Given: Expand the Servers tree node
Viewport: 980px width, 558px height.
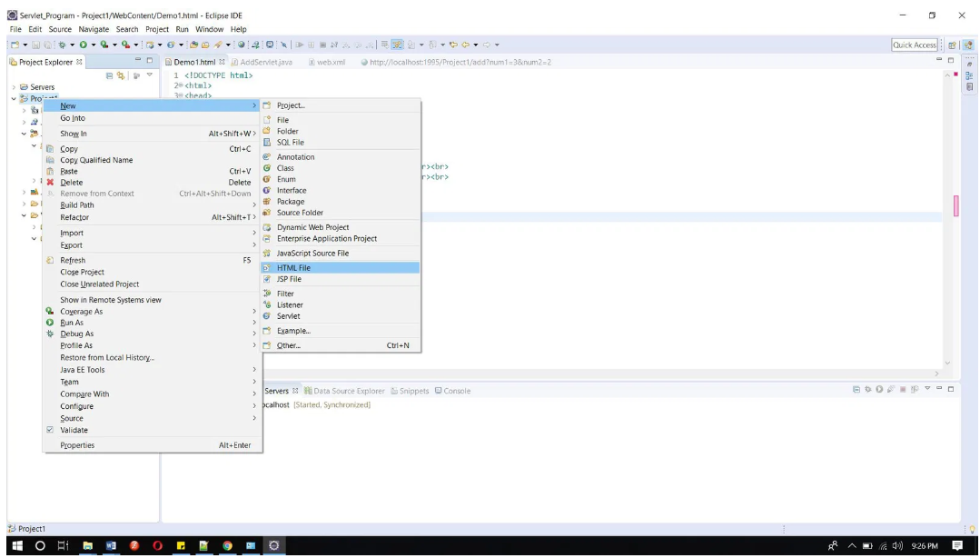Looking at the screenshot, I should 14,87.
